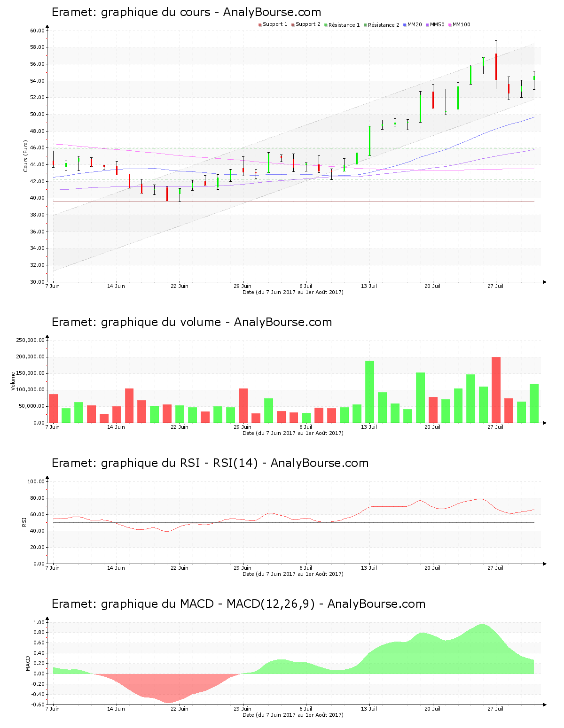Viewport: 564px width, 728px height.
Task: Click '6 Juil' on the RSI chart axis
Action: (306, 568)
